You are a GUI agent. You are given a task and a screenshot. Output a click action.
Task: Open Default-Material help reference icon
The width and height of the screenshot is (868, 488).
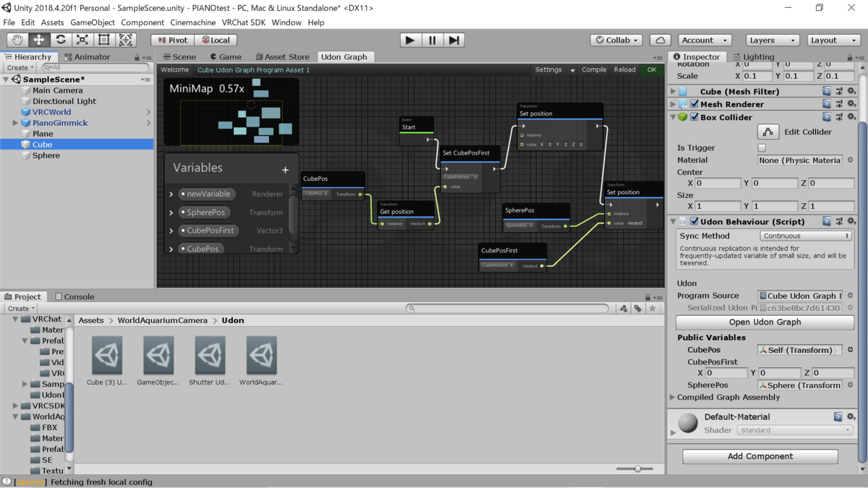tap(838, 416)
